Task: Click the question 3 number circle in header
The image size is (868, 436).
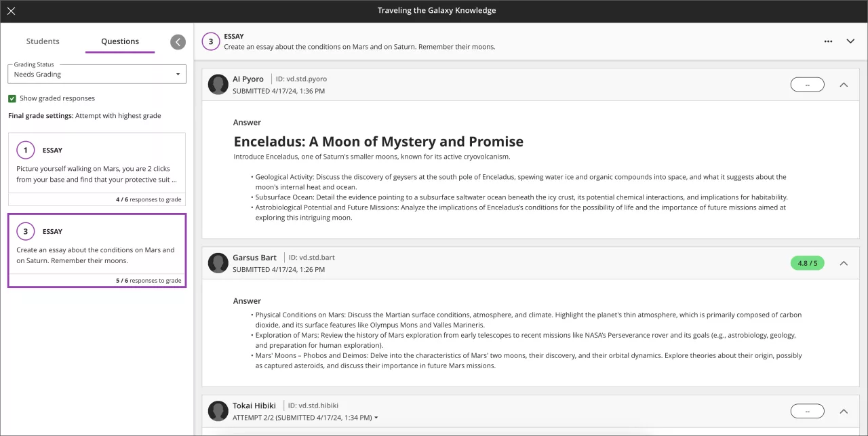Action: click(211, 41)
